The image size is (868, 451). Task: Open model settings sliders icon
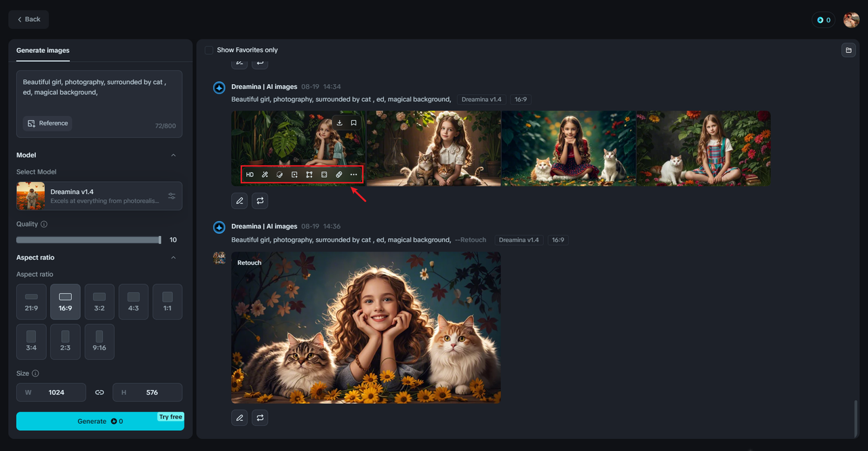172,196
